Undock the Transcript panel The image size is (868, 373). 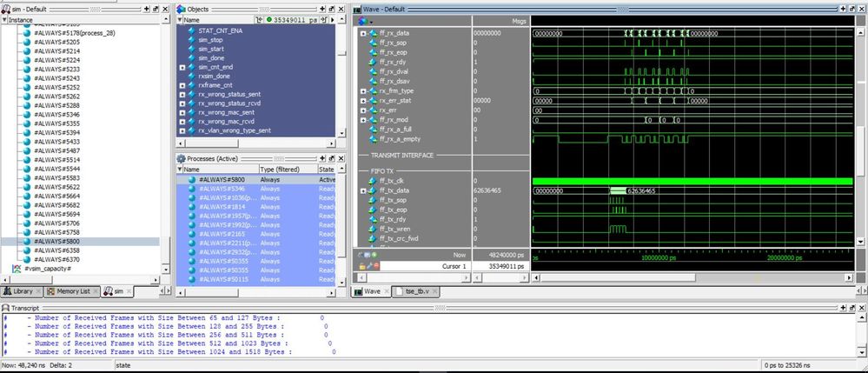click(x=851, y=309)
